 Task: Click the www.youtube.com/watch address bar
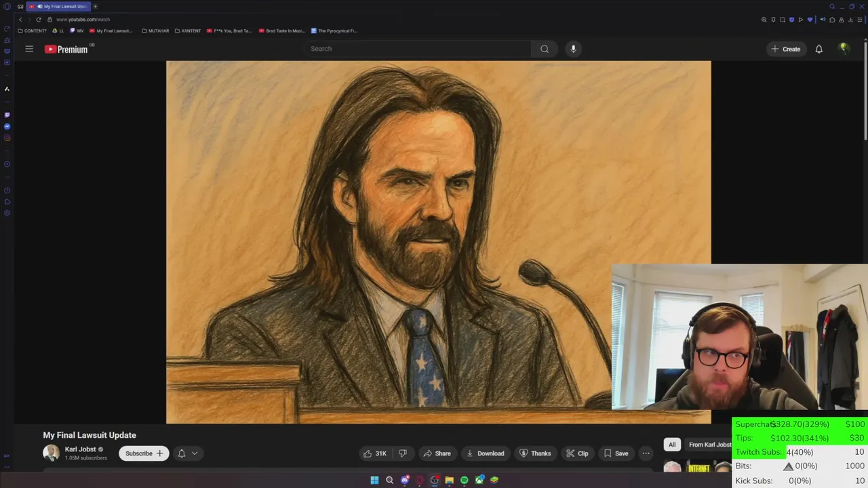(x=83, y=20)
